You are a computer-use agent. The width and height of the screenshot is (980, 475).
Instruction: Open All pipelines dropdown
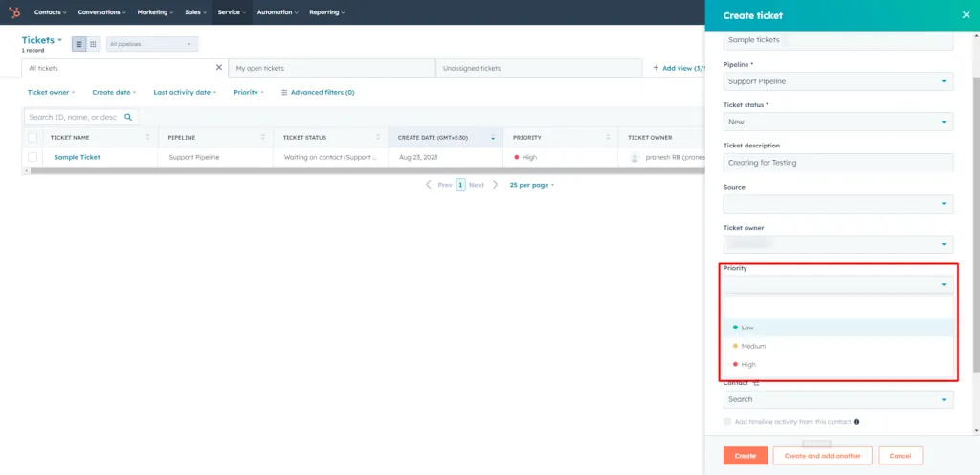(x=152, y=44)
